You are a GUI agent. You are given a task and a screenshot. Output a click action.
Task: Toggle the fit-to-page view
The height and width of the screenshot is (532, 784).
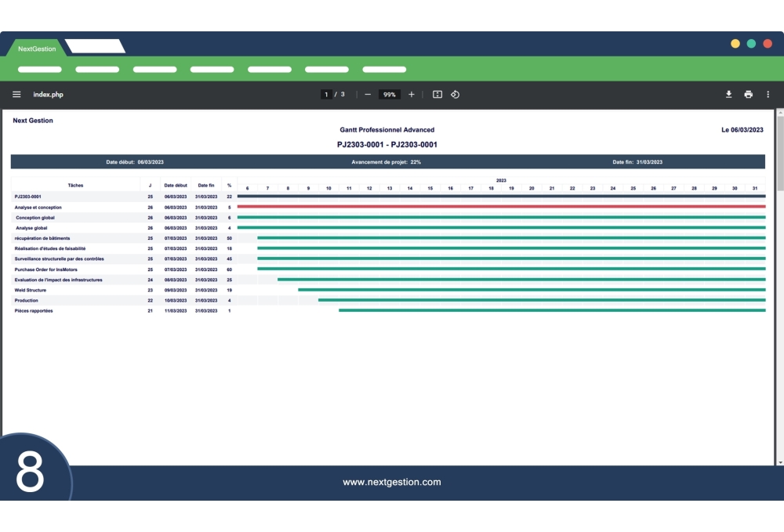(x=439, y=94)
